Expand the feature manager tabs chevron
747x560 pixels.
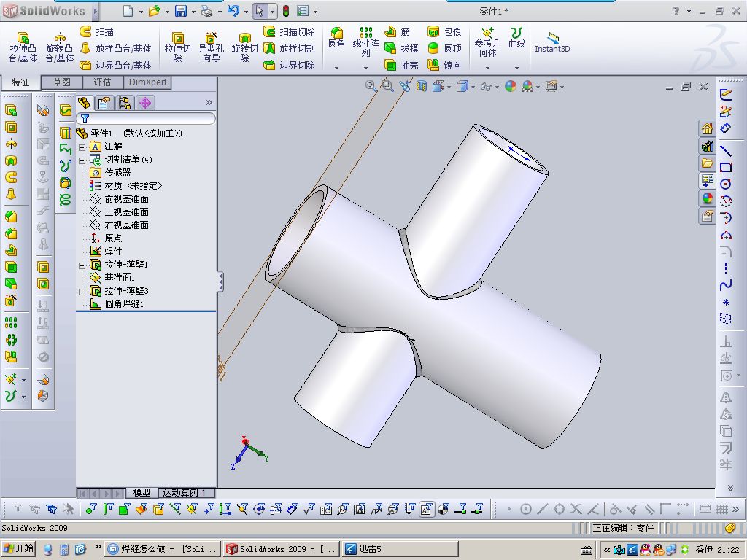tap(209, 102)
